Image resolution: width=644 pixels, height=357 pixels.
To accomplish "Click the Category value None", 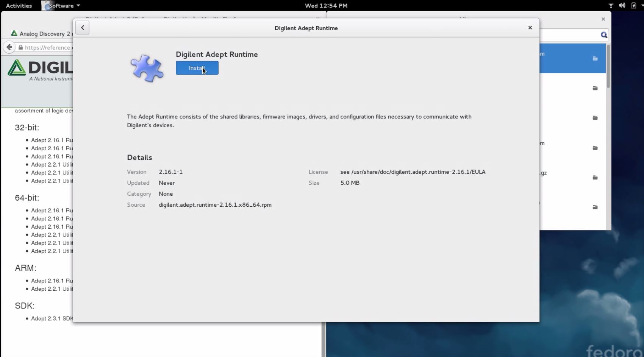I will [166, 194].
